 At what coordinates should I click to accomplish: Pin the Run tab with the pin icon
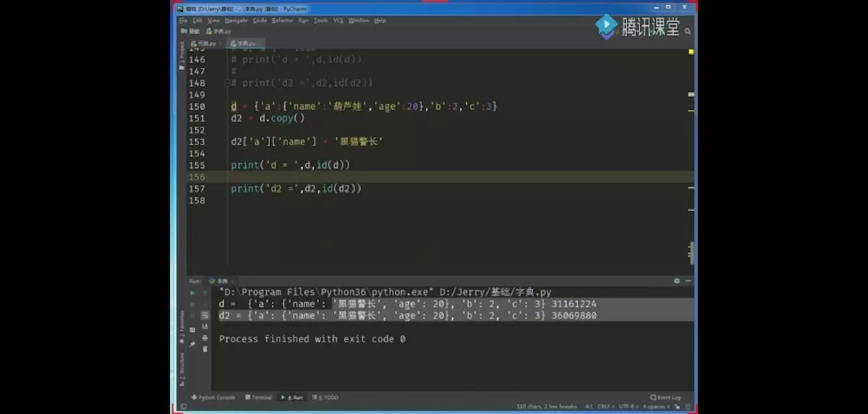point(192,345)
